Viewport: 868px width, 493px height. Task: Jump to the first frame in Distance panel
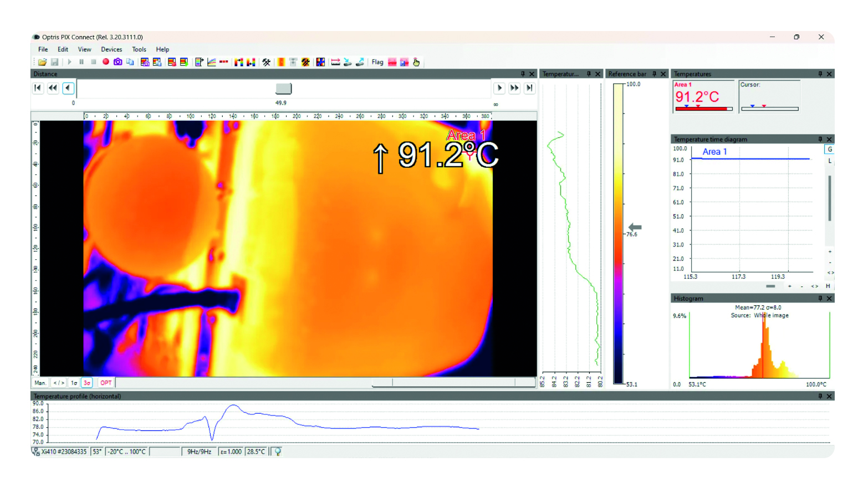(38, 88)
